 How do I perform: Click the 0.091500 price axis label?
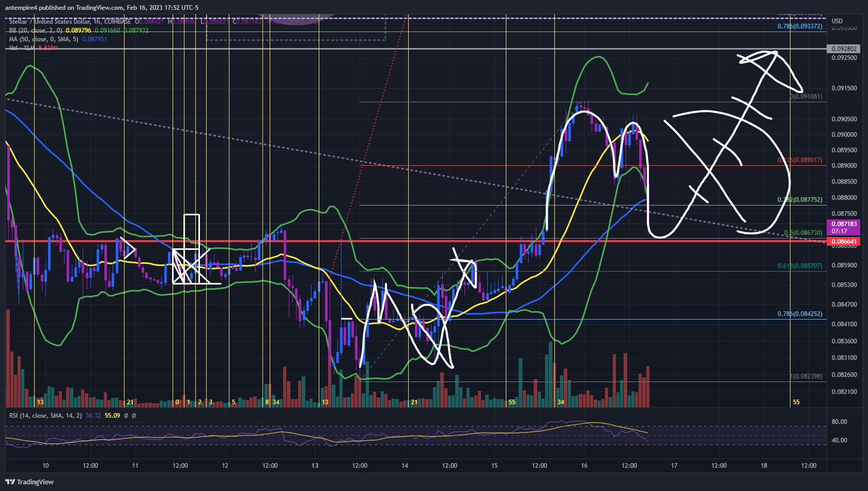click(844, 88)
